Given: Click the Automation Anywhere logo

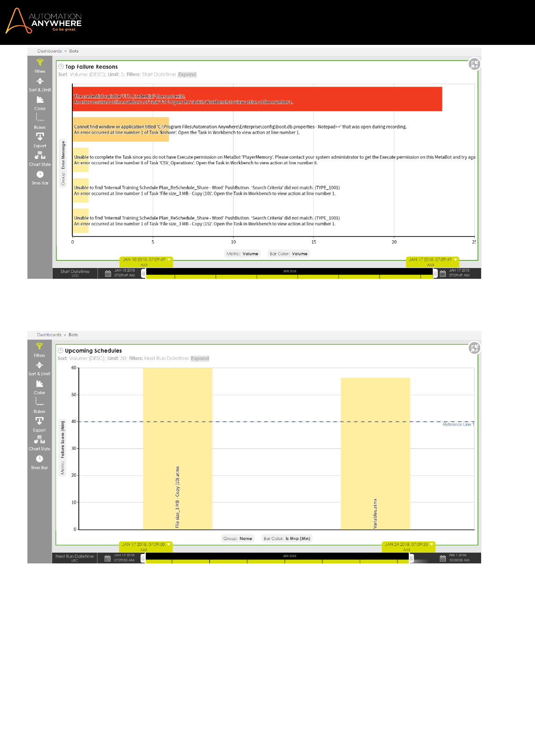Looking at the screenshot, I should (44, 21).
